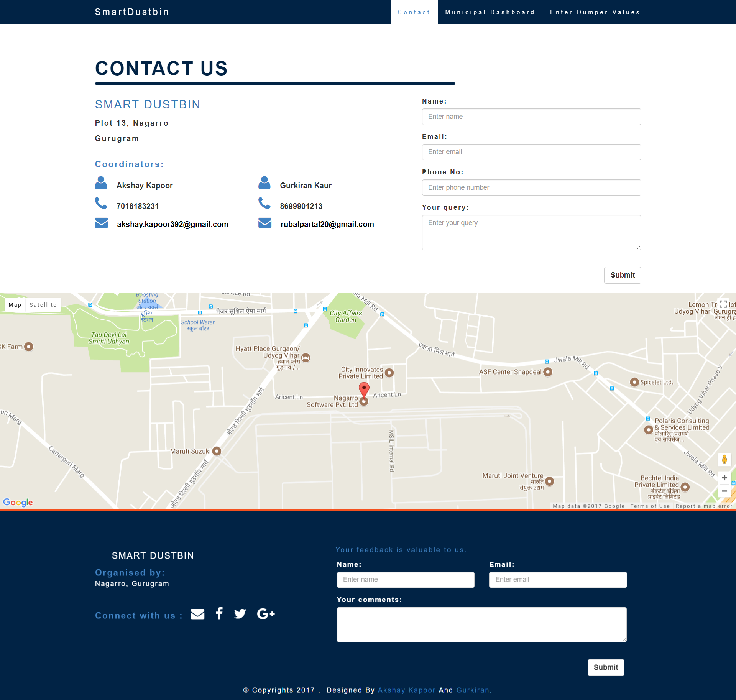Click the Google Plus icon
The width and height of the screenshot is (736, 700).
[266, 614]
